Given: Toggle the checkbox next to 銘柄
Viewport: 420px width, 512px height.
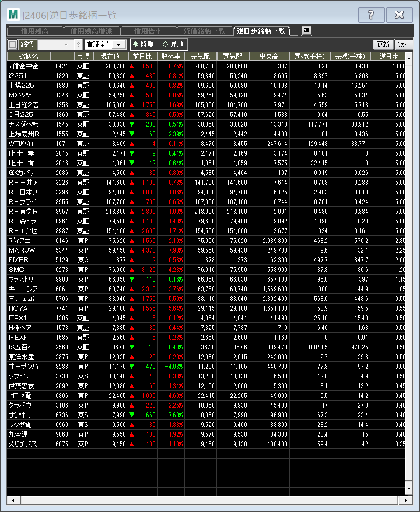Looking at the screenshot, I should [12, 44].
